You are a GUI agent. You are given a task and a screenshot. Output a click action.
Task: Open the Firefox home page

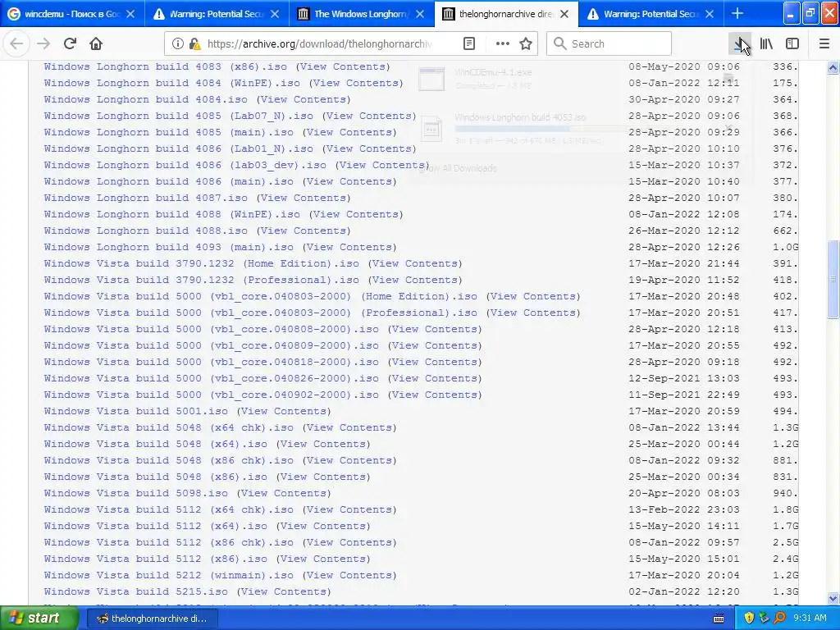[x=96, y=44]
